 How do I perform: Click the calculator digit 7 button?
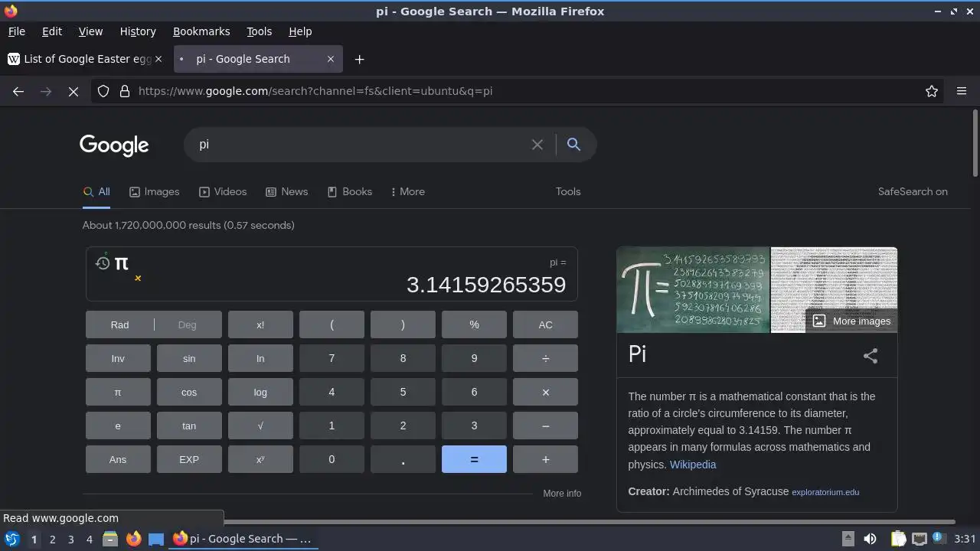332,358
